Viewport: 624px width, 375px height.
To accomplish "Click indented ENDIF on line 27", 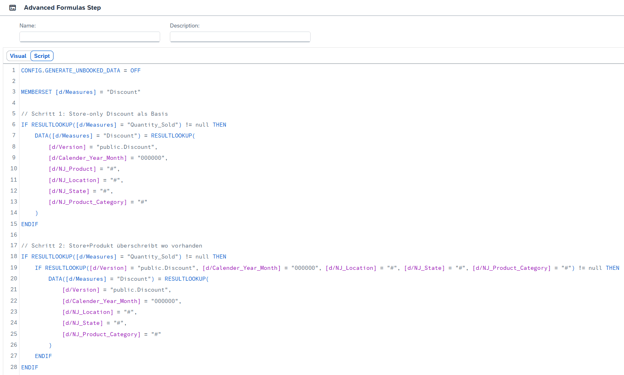I will pyautogui.click(x=43, y=356).
